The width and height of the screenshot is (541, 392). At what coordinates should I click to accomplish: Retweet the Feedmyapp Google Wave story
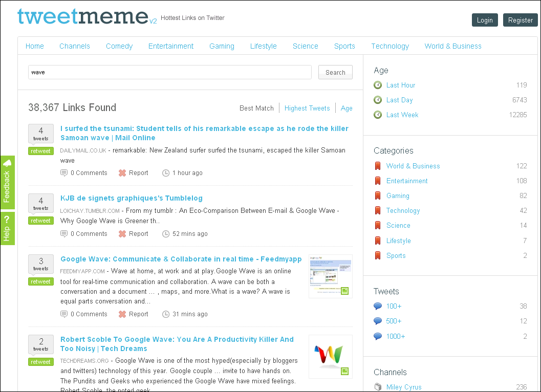pos(41,281)
